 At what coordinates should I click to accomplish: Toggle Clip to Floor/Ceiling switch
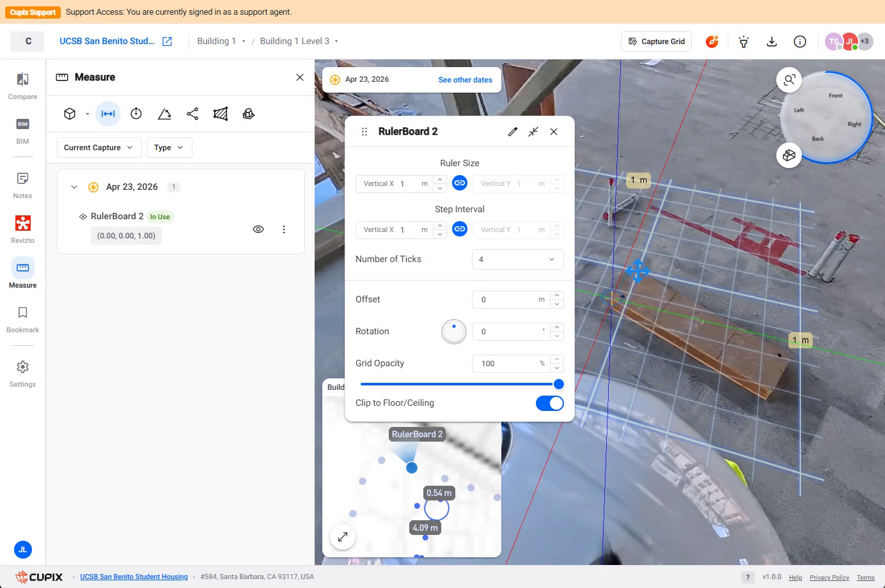[550, 403]
